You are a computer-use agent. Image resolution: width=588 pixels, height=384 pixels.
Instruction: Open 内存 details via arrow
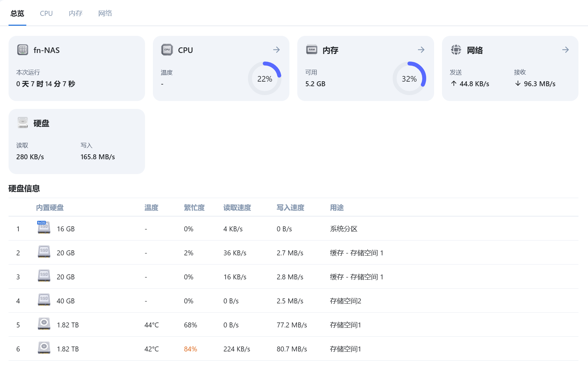(x=421, y=50)
